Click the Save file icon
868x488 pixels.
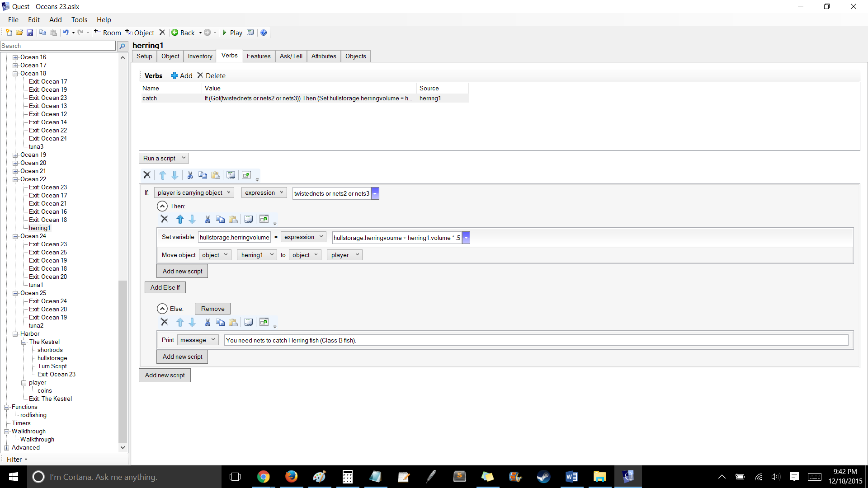click(30, 33)
